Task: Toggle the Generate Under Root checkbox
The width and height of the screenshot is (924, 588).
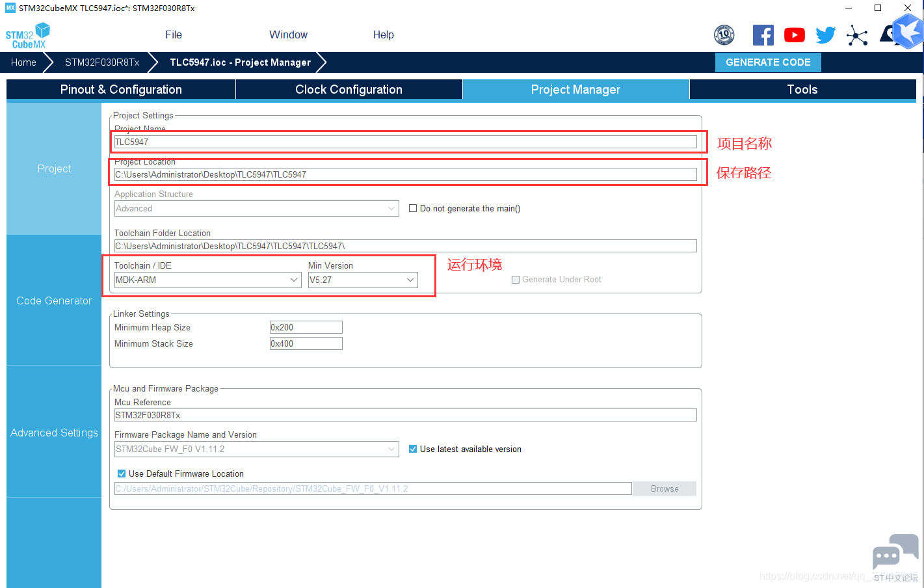Action: point(516,280)
